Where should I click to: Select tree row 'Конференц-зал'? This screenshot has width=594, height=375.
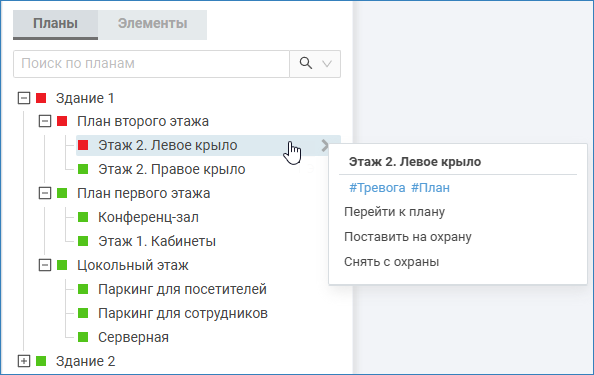click(148, 217)
